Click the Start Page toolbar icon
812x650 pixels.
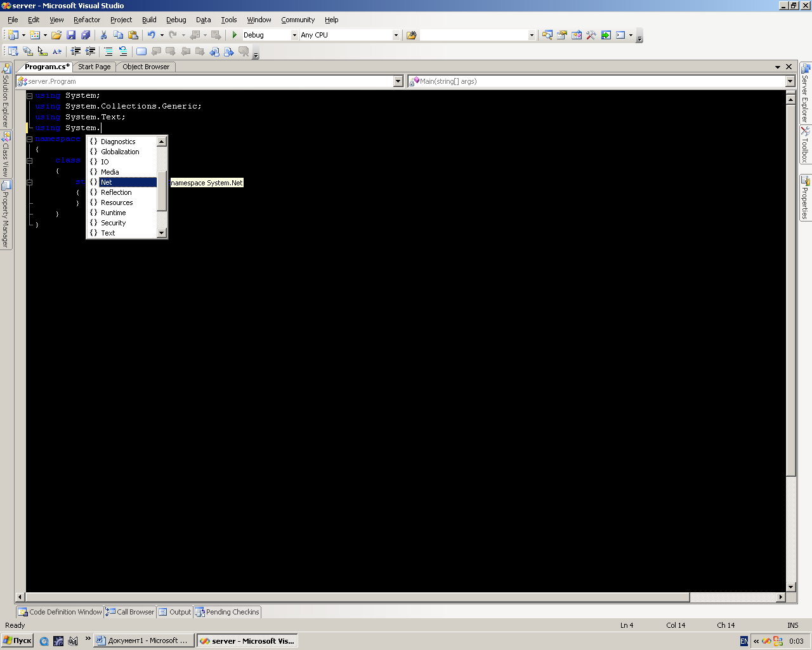click(x=606, y=35)
